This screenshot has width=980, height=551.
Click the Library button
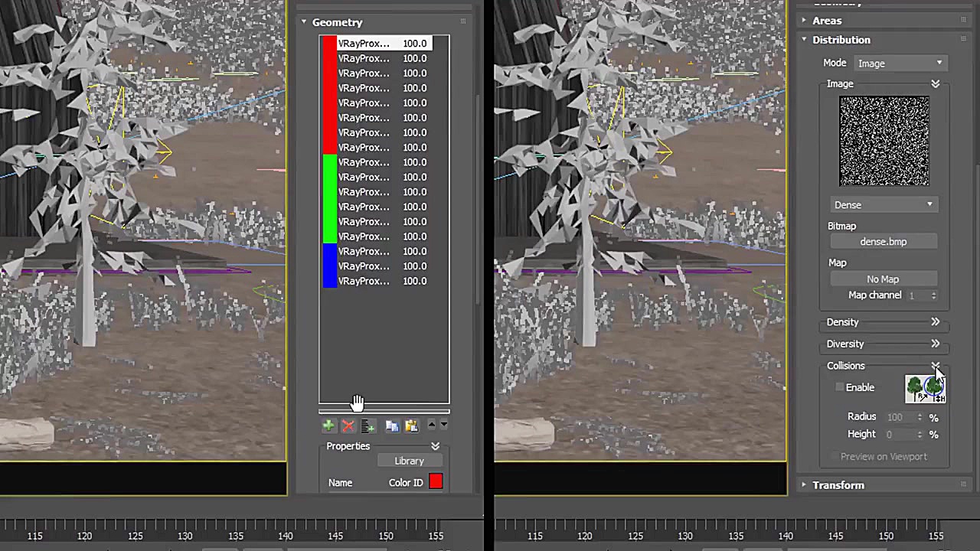click(409, 461)
